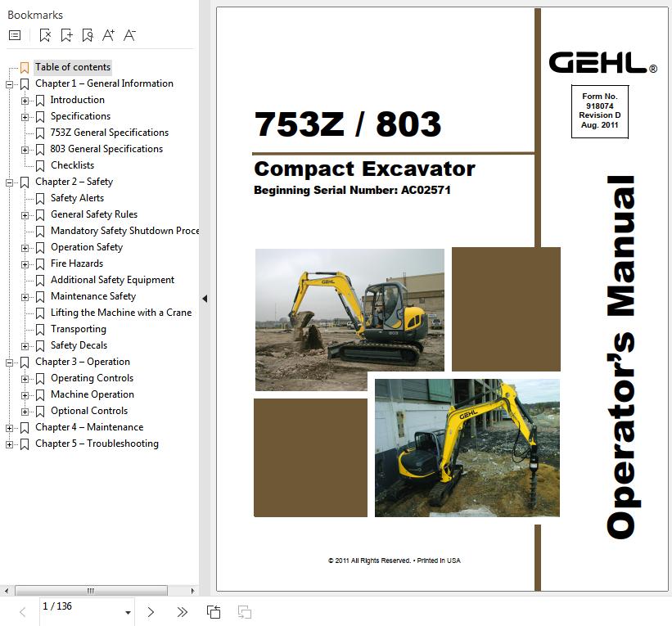Expand Operating Controls bookmark
The width and height of the screenshot is (672, 626).
click(x=25, y=379)
